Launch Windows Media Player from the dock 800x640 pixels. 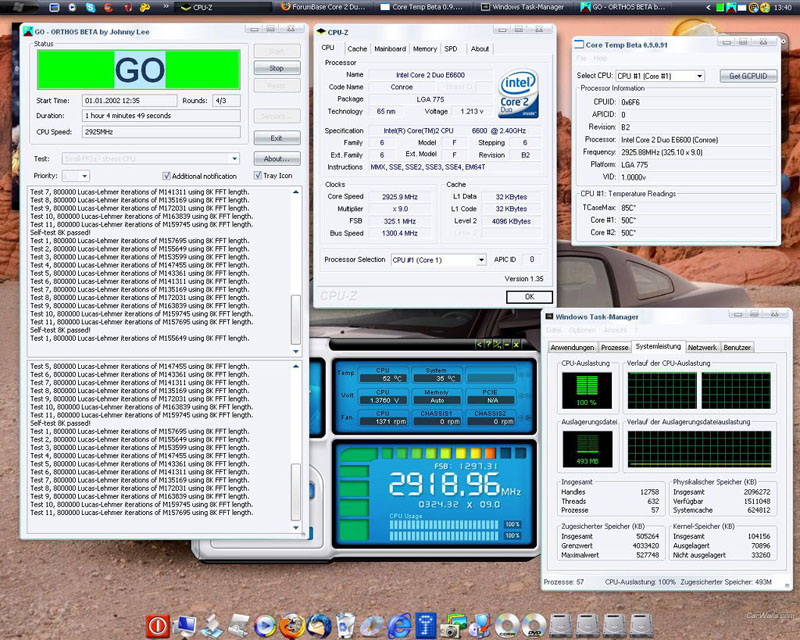pyautogui.click(x=264, y=625)
